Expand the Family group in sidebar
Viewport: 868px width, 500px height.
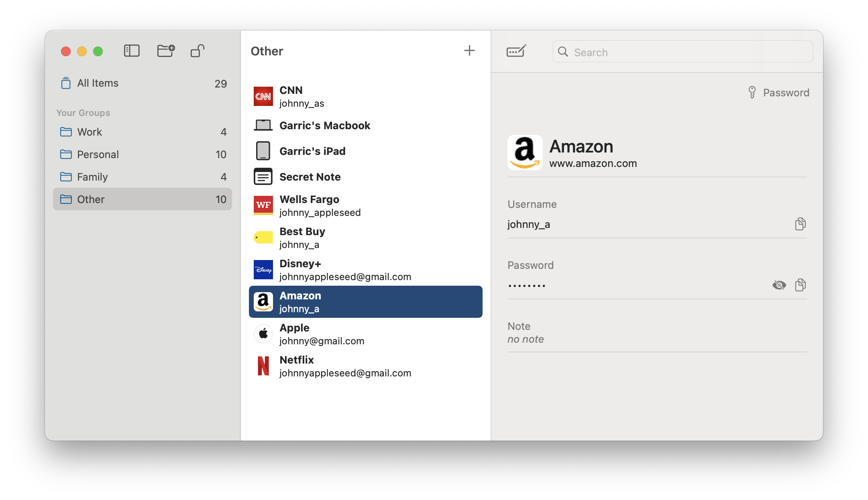[x=92, y=177]
